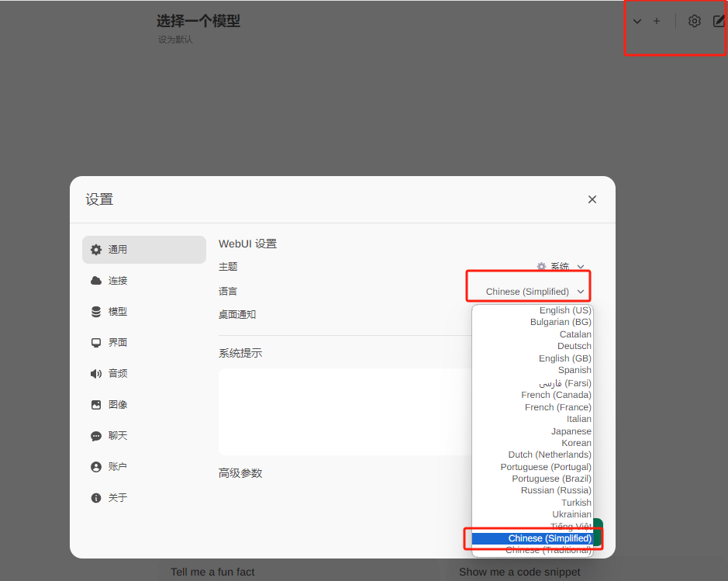Click the 关于 info icon in sidebar

coord(95,497)
